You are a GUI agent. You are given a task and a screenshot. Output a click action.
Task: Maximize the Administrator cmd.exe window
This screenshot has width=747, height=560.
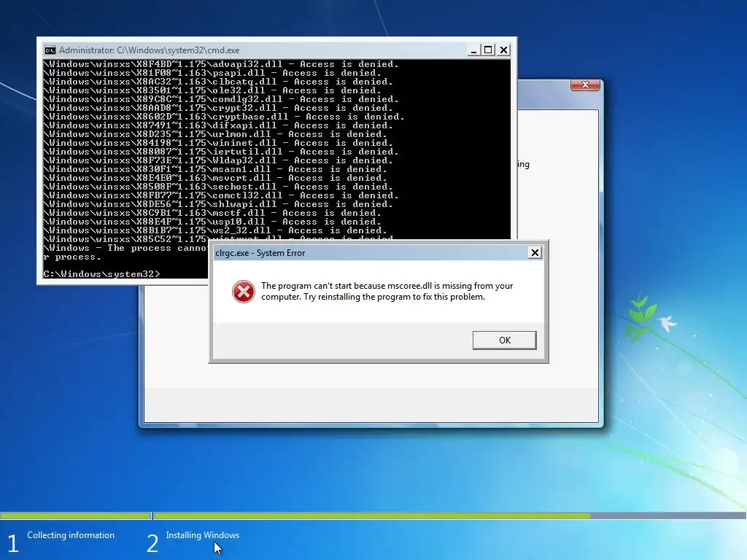(x=488, y=50)
